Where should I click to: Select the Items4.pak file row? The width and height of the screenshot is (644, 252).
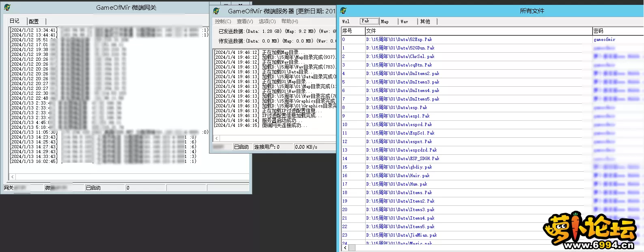click(x=492, y=218)
